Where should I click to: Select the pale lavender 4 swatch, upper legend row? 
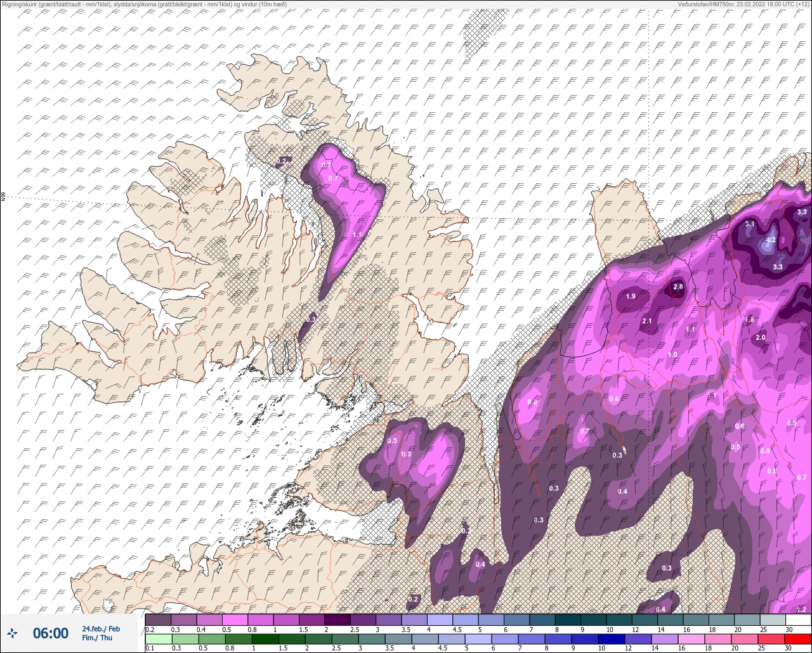pos(440,619)
